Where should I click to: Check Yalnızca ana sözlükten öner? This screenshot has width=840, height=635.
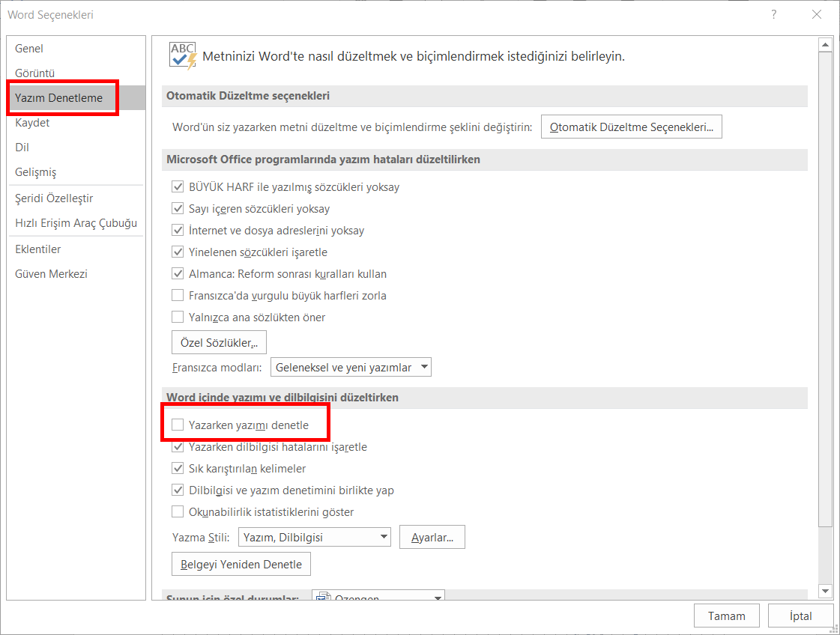click(x=178, y=317)
